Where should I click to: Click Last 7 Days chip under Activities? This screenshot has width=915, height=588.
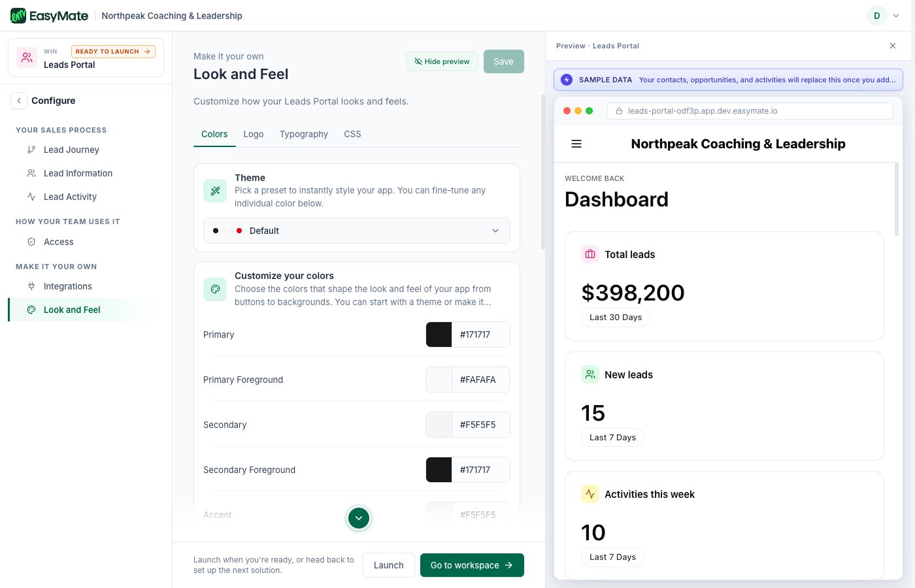[x=612, y=557]
